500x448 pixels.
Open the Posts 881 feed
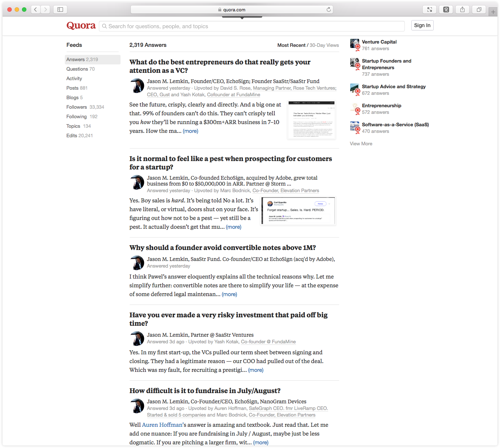tap(77, 88)
